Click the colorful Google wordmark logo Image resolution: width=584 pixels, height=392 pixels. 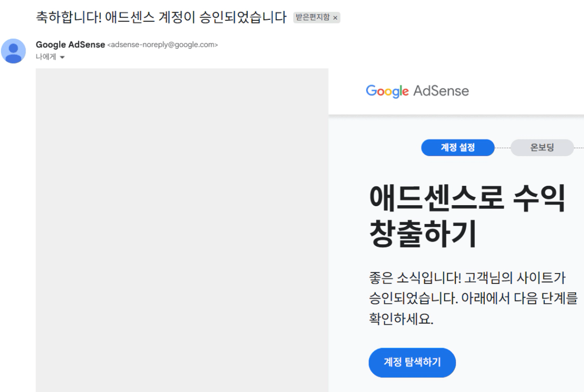pyautogui.click(x=387, y=91)
